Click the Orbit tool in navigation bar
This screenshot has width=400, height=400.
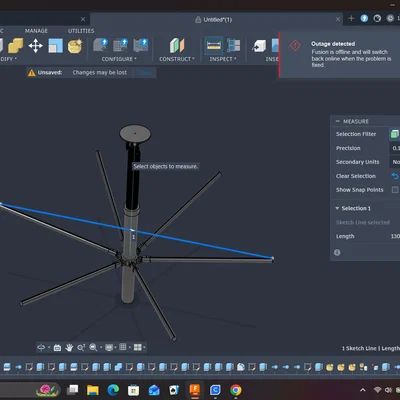(x=41, y=348)
